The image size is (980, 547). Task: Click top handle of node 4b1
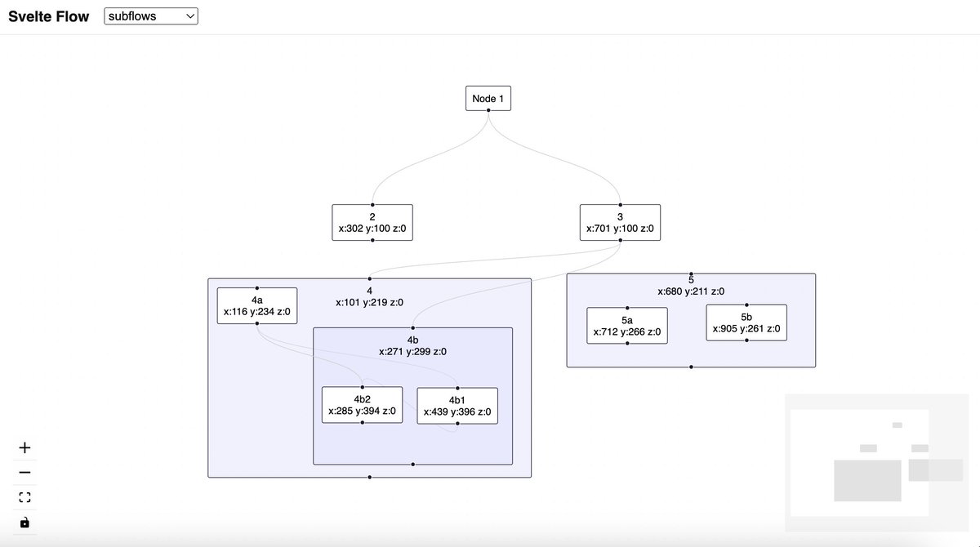[x=457, y=388]
